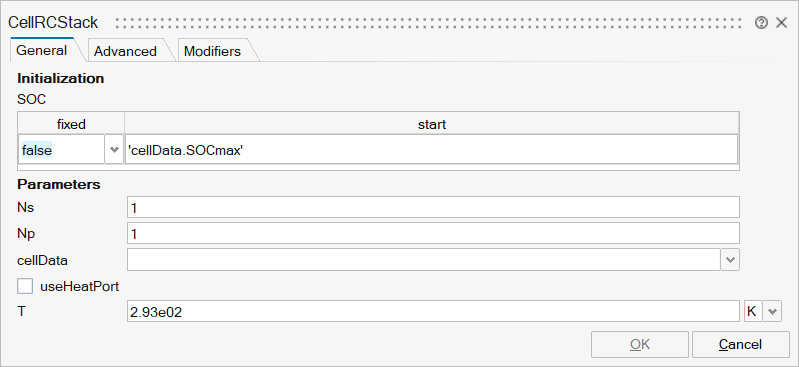Click the T temperature value field
Image resolution: width=799 pixels, height=367 pixels.
(x=433, y=311)
